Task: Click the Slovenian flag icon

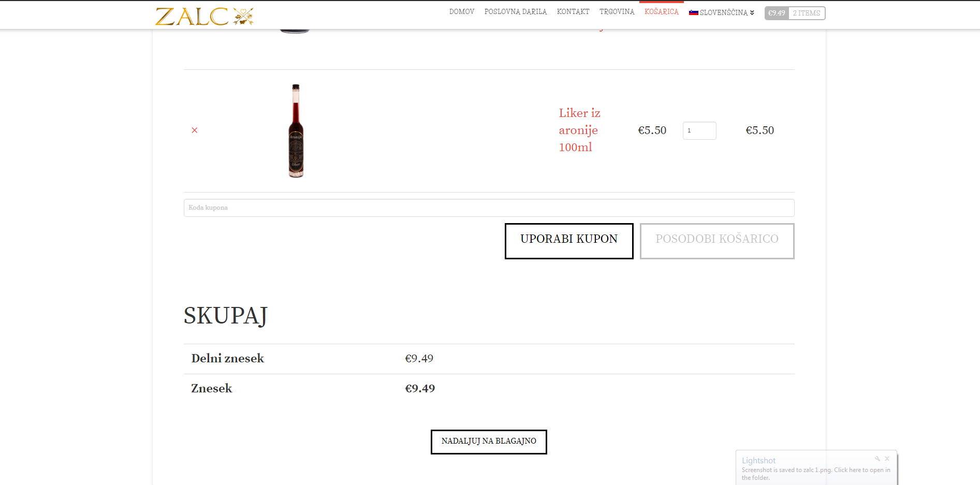Action: (693, 12)
